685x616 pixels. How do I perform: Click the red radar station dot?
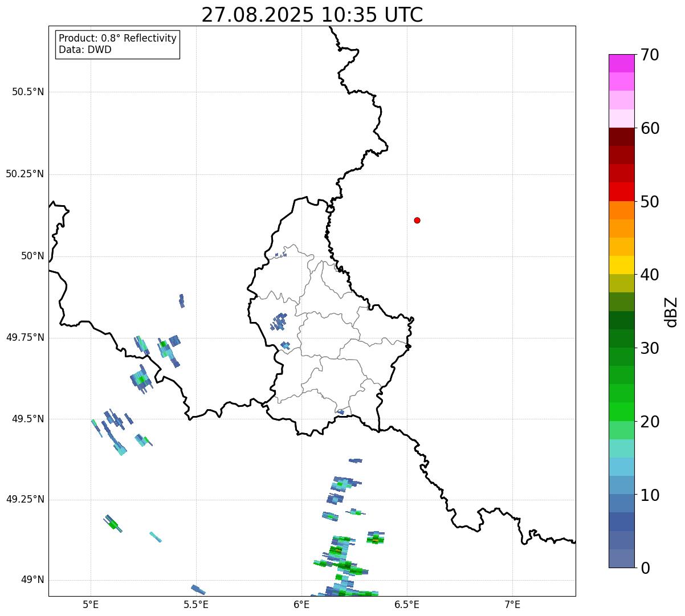[x=417, y=220]
